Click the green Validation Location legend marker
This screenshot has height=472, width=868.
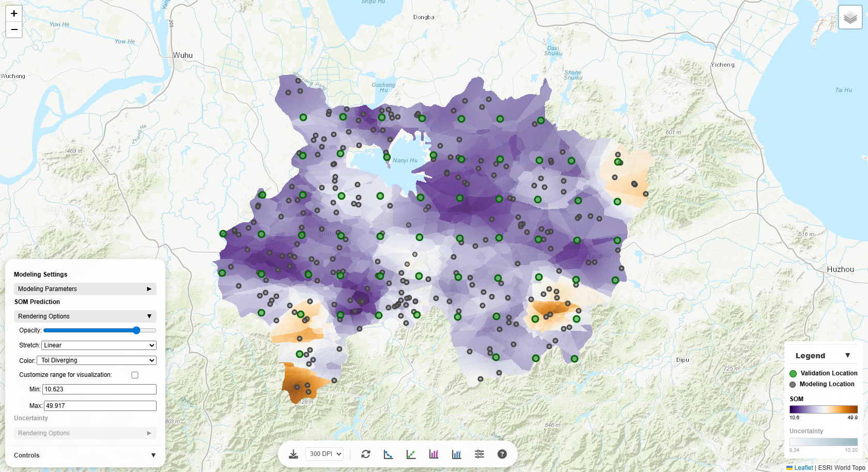793,373
